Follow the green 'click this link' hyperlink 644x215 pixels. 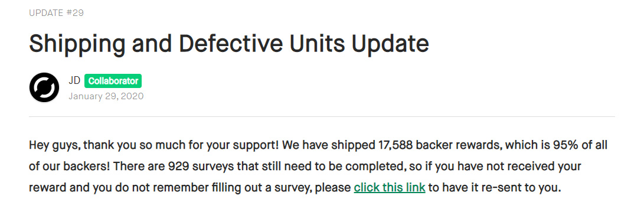(390, 188)
